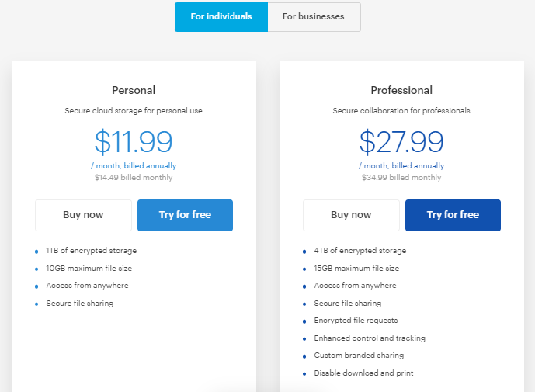Screen dimensions: 535x392
Task: Click the $11.99 price text
Action: click(x=134, y=141)
